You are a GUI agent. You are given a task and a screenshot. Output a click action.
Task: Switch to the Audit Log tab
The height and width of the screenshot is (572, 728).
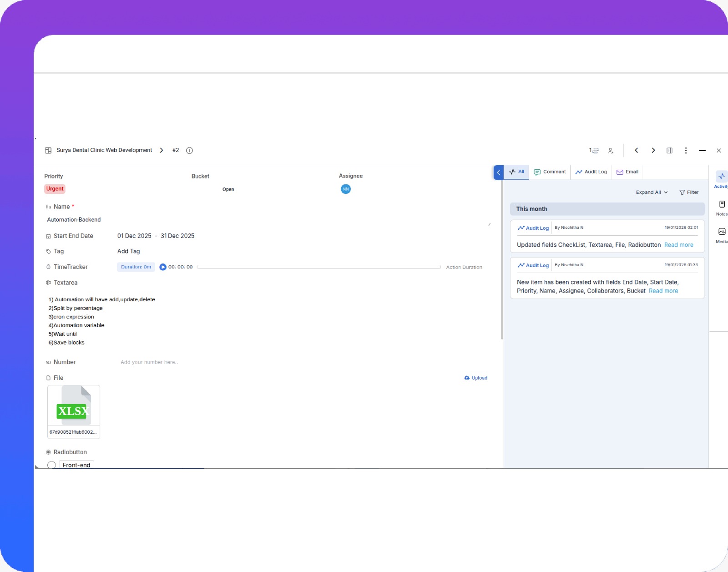[x=591, y=172]
